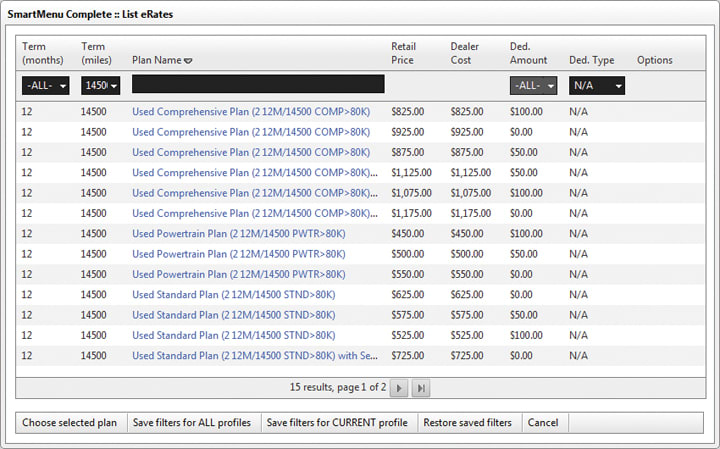Click the Dealer Cost column header
The height and width of the screenshot is (449, 720).
pos(465,53)
